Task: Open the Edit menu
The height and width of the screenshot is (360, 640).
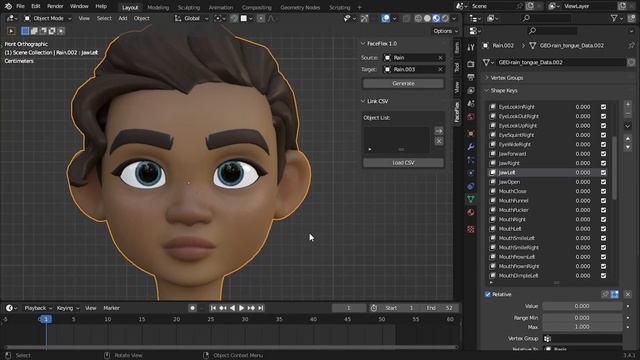Action: click(36, 6)
